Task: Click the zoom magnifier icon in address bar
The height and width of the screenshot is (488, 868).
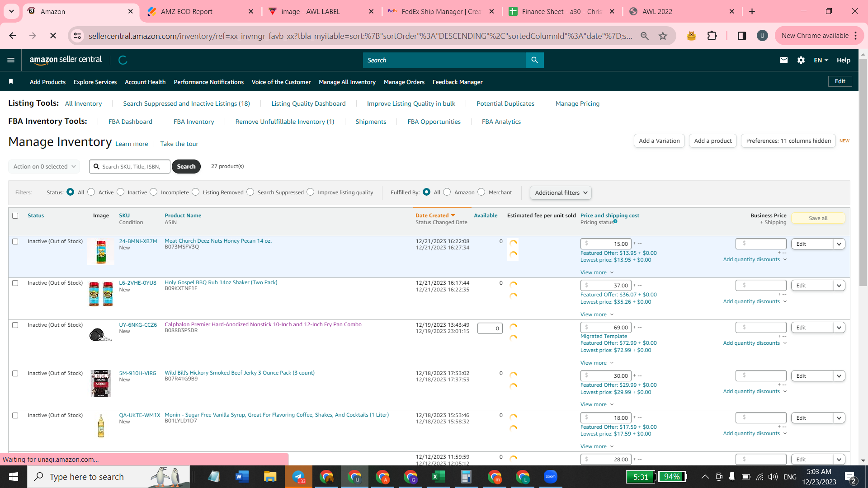Action: (645, 36)
